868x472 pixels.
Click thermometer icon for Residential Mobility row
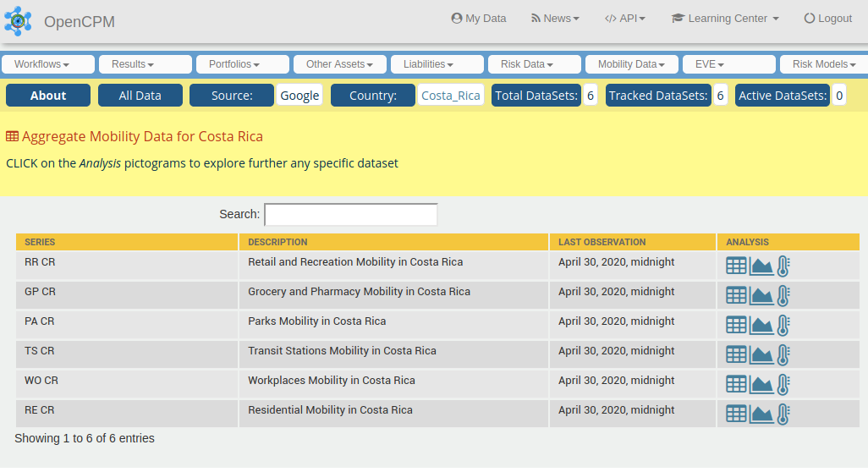[x=783, y=414]
